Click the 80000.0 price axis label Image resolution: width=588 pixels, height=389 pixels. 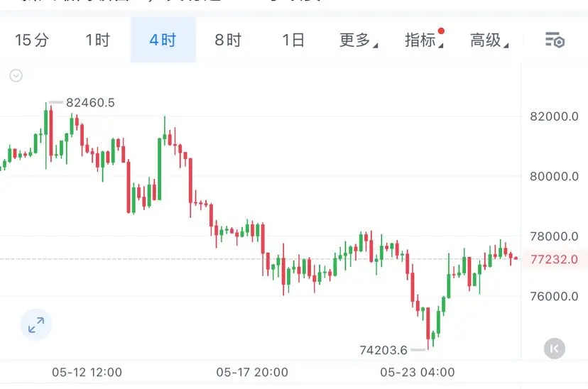(554, 176)
